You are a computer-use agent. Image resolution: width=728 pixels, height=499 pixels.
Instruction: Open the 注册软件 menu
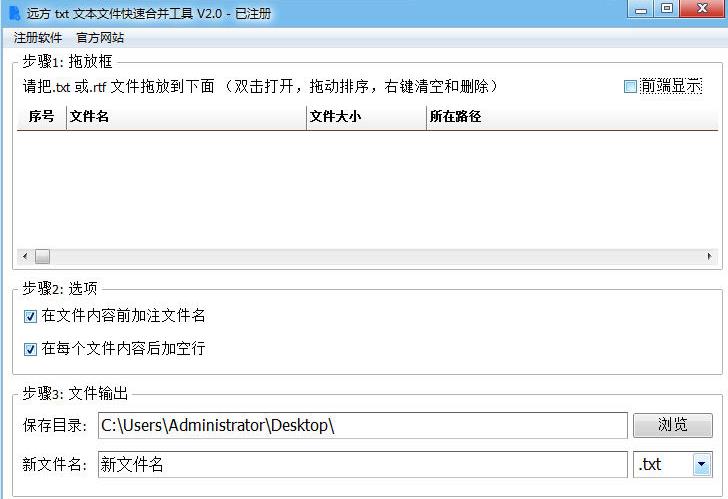point(38,38)
